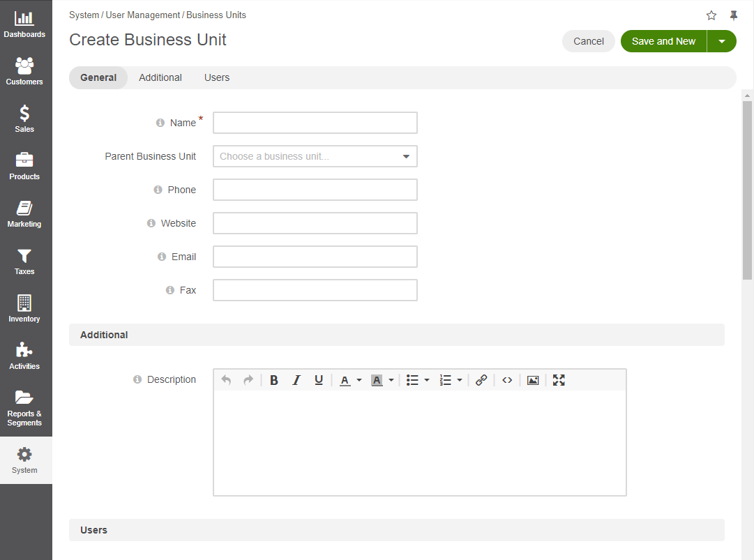Screen dimensions: 754x560
Task: Toggle italic formatting in Description editor
Action: point(296,380)
